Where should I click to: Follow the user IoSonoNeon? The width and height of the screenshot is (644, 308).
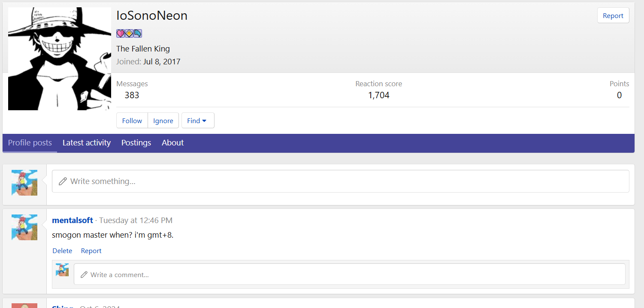132,121
